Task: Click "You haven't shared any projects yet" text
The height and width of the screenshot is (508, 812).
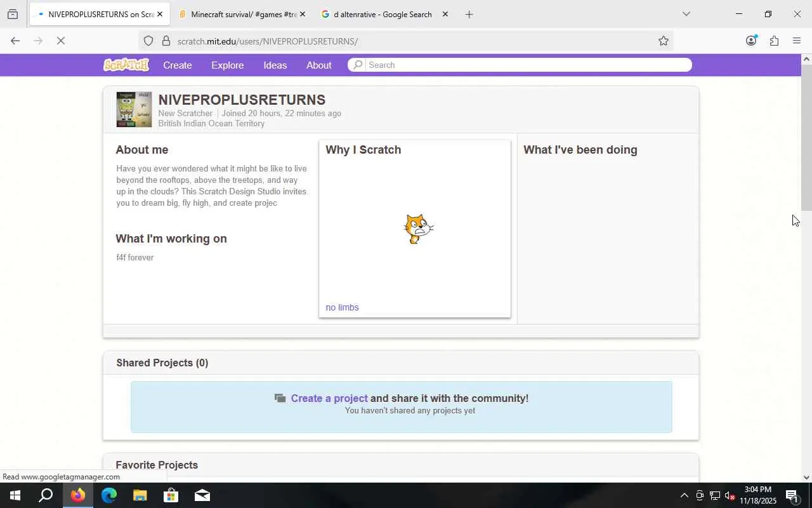Action: pyautogui.click(x=410, y=411)
